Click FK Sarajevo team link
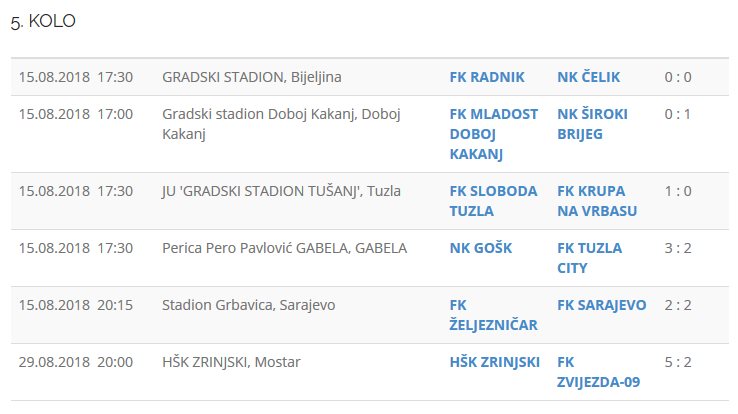Screen dimensions: 738x414 601,305
